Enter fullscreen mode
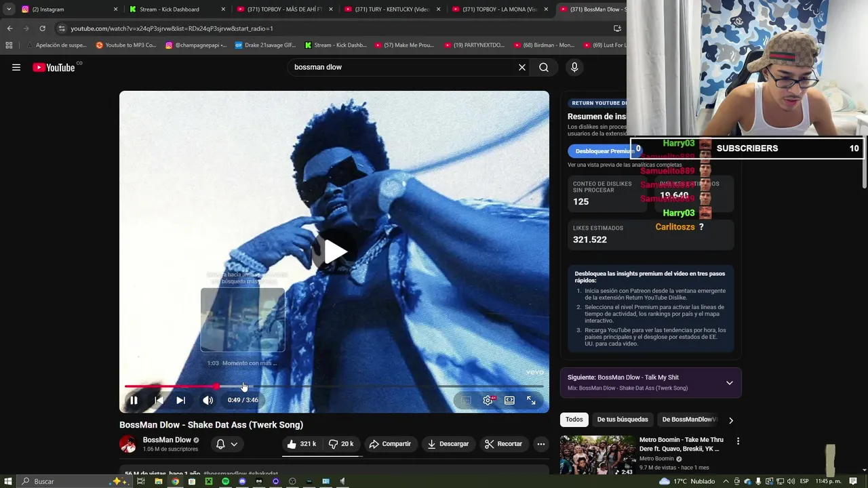 (x=531, y=400)
